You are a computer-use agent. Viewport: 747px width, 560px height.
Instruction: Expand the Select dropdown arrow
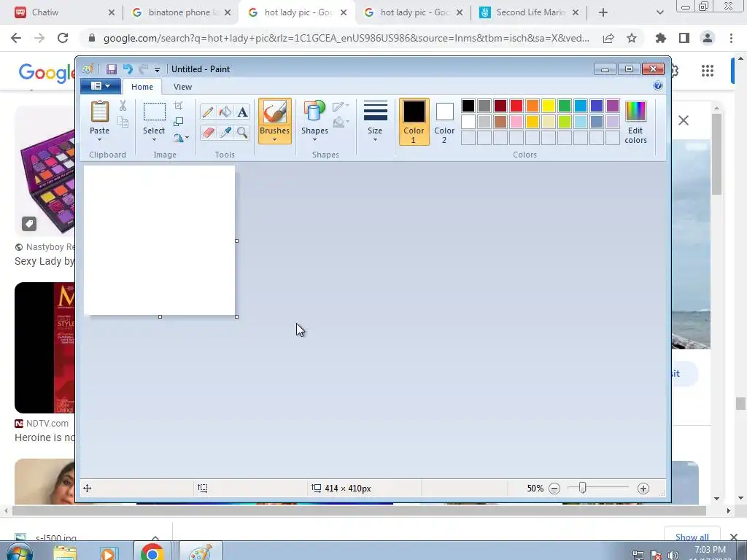(154, 140)
